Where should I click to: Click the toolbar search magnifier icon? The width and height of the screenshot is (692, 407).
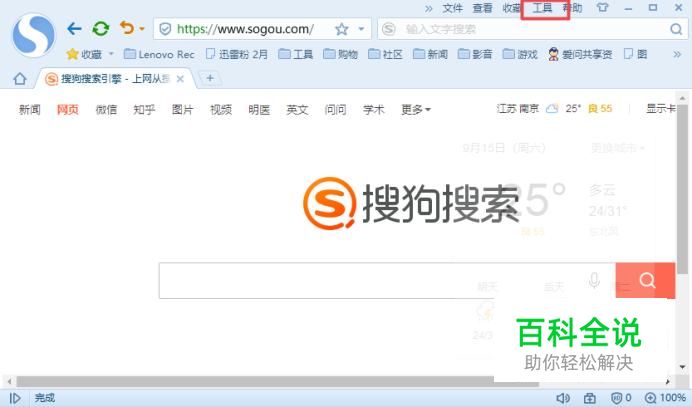[676, 30]
